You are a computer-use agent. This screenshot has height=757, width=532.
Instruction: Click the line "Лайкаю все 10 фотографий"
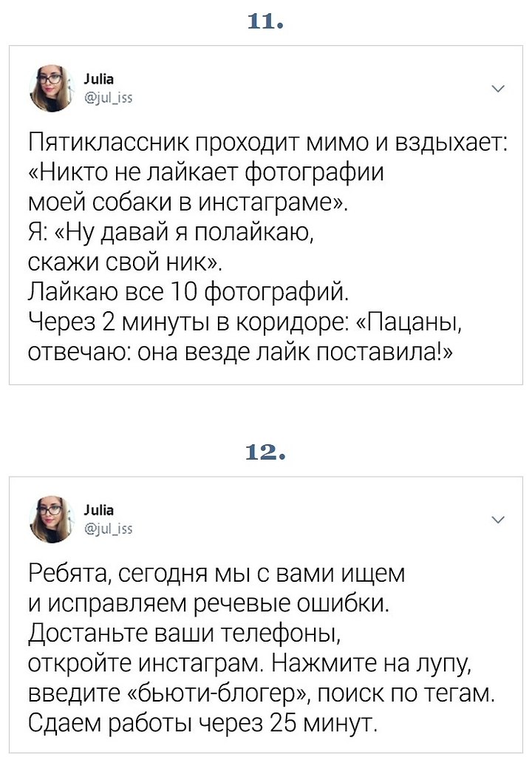188,293
